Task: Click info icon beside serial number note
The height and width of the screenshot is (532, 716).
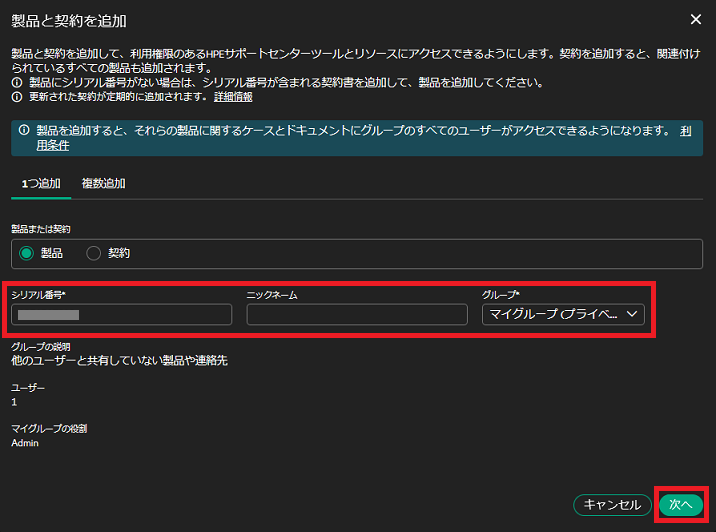Action: (16, 83)
